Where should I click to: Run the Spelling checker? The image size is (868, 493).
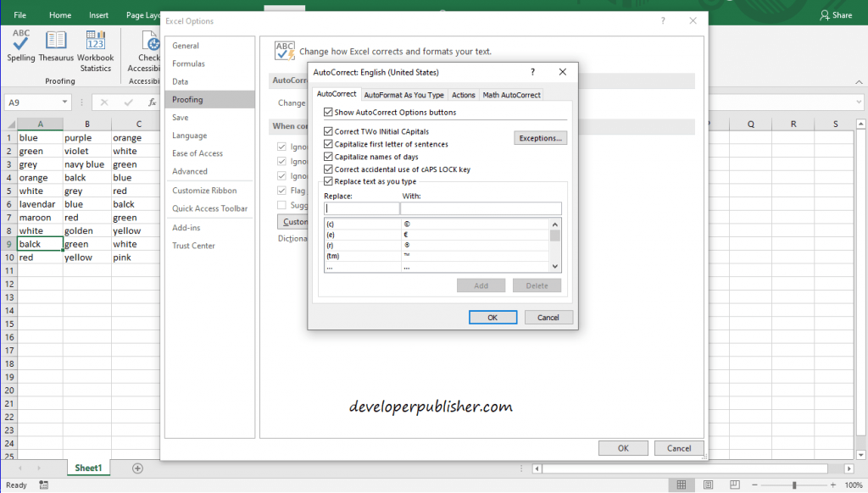(20, 47)
